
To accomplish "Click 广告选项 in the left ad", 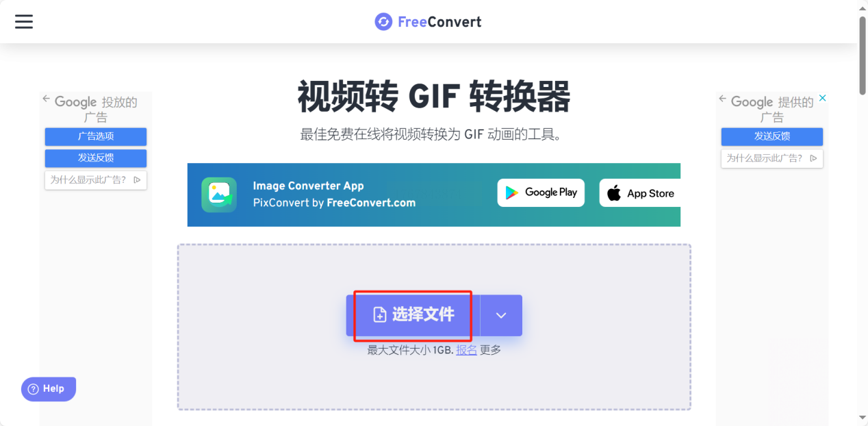I will 96,136.
